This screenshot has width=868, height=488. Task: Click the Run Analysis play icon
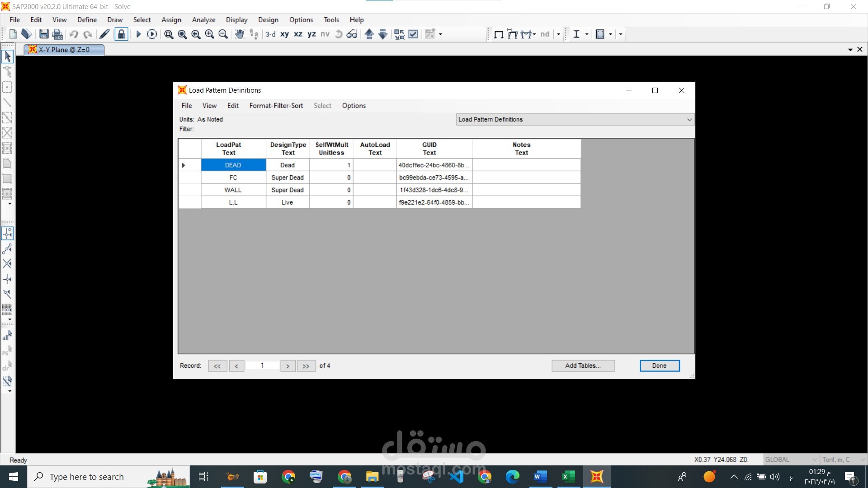138,34
